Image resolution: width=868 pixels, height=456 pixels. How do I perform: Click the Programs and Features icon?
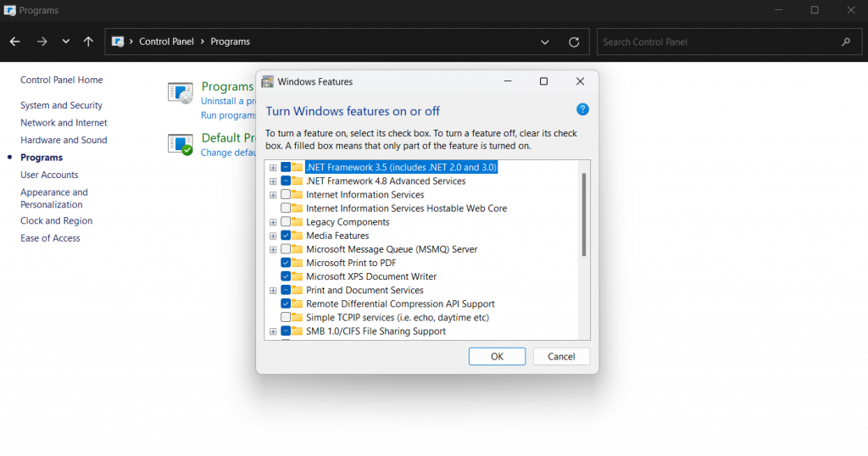click(x=181, y=92)
